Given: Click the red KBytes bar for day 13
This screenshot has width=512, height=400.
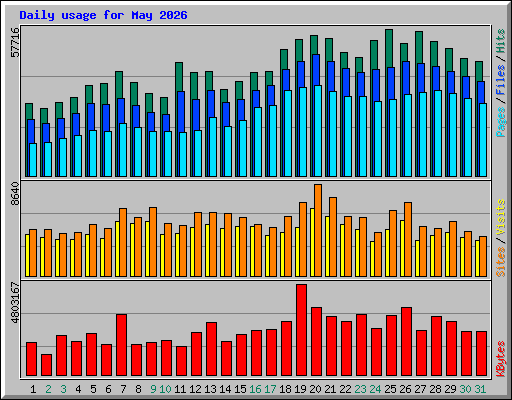Looking at the screenshot, I should click(x=212, y=349).
